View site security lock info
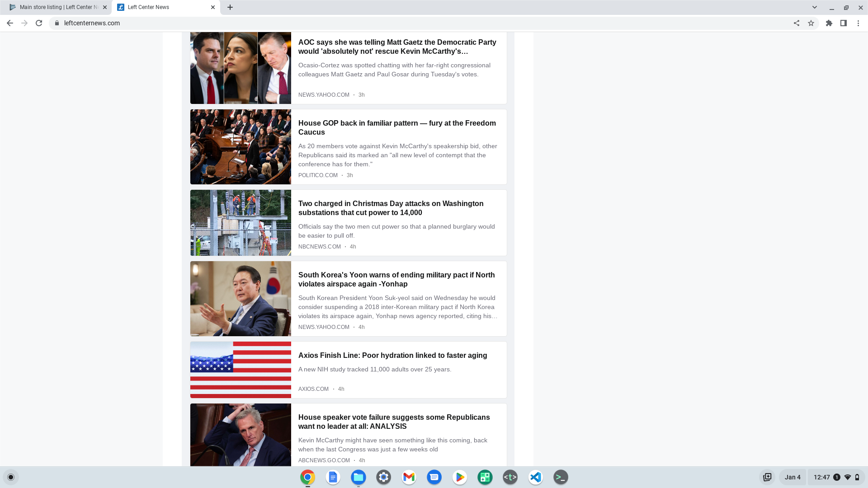This screenshot has width=868, height=488. click(57, 23)
